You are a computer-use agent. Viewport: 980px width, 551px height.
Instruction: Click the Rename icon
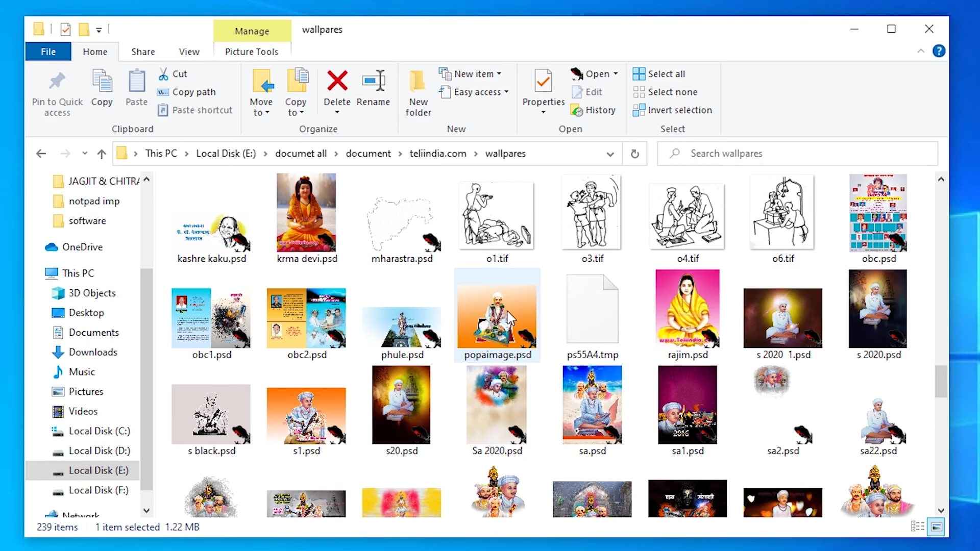pyautogui.click(x=373, y=81)
